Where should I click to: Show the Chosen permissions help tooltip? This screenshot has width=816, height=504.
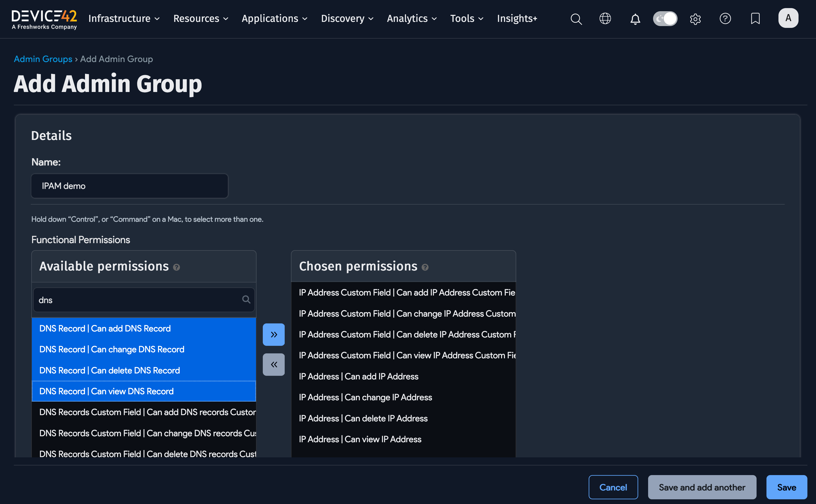pos(425,267)
